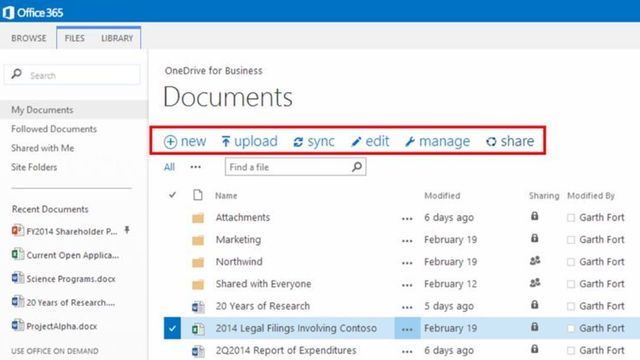Image resolution: width=640 pixels, height=360 pixels.
Task: Click the sidebar search magnifier icon
Action: click(x=17, y=74)
